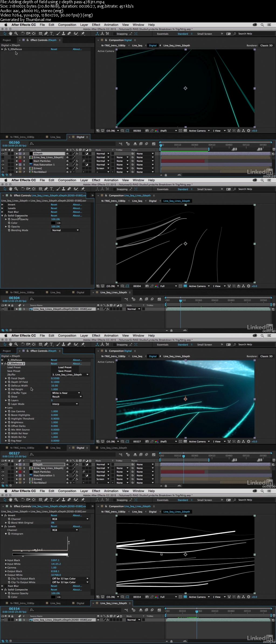
Task: Click the Clip To Output Black stopwatch
Action: [x=9, y=578]
